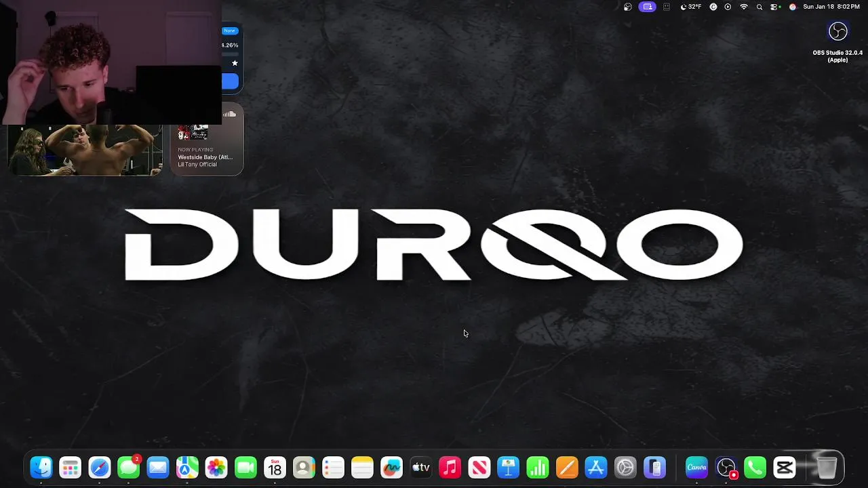The height and width of the screenshot is (488, 868).
Task: Click the Westside Baby track title
Action: tap(205, 157)
